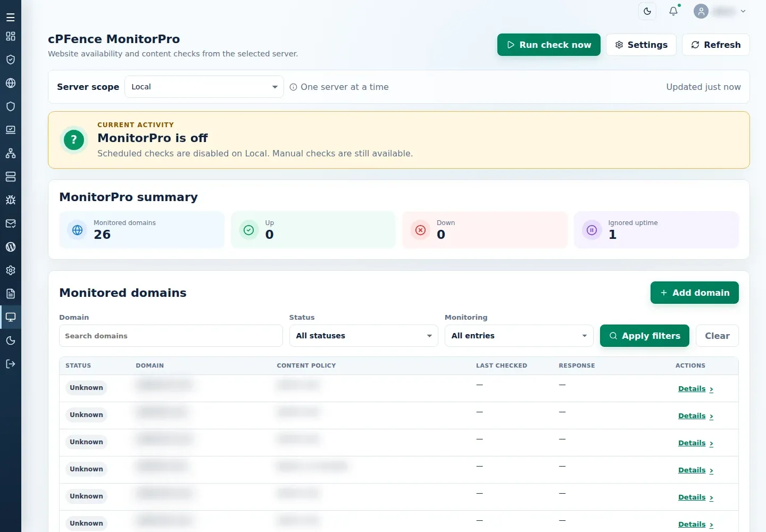Click the Run check now button
This screenshot has height=532, width=766.
(x=549, y=45)
